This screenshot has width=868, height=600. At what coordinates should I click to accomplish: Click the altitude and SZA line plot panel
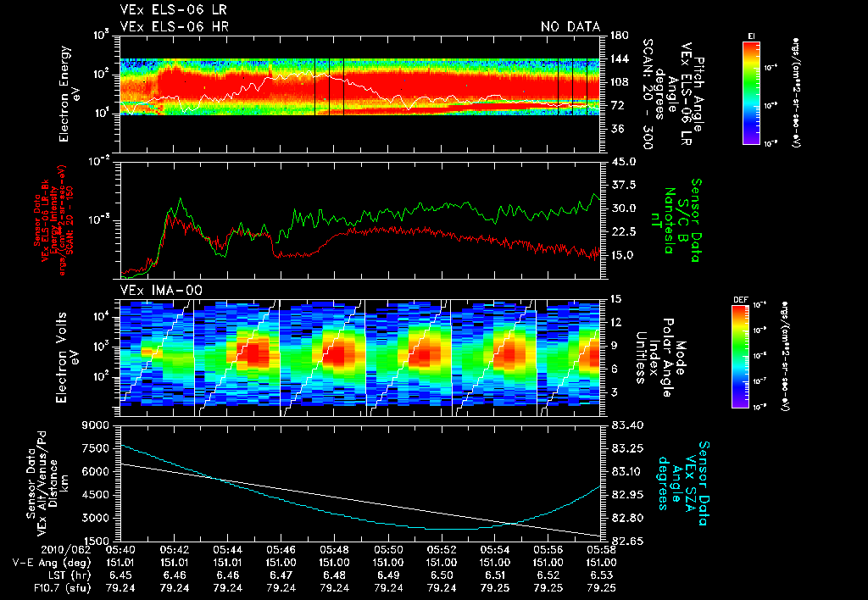click(x=360, y=483)
